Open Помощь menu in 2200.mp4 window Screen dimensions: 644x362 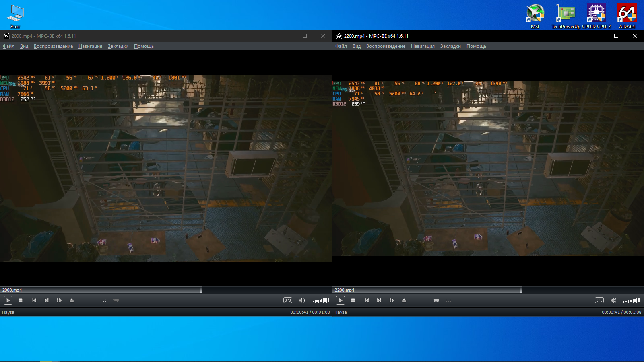click(476, 46)
